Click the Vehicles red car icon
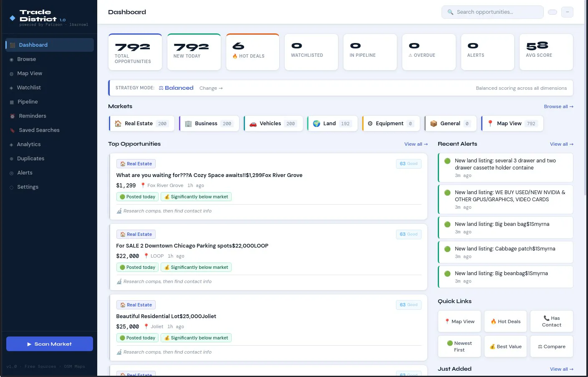This screenshot has width=588, height=377. pyautogui.click(x=253, y=124)
